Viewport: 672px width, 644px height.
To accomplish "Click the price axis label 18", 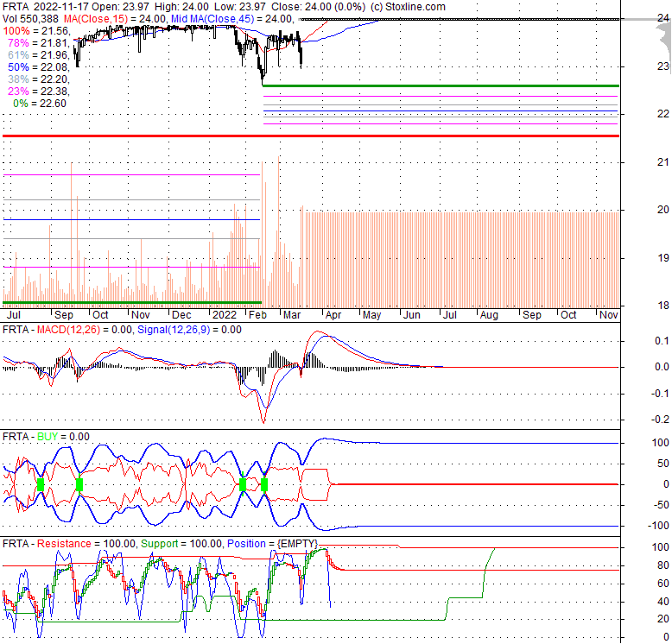I will 663,306.
